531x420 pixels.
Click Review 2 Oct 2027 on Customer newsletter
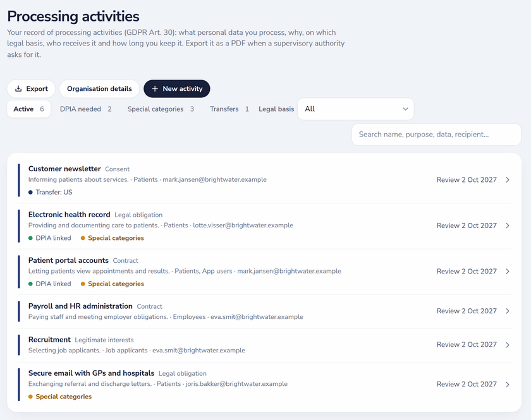(467, 180)
